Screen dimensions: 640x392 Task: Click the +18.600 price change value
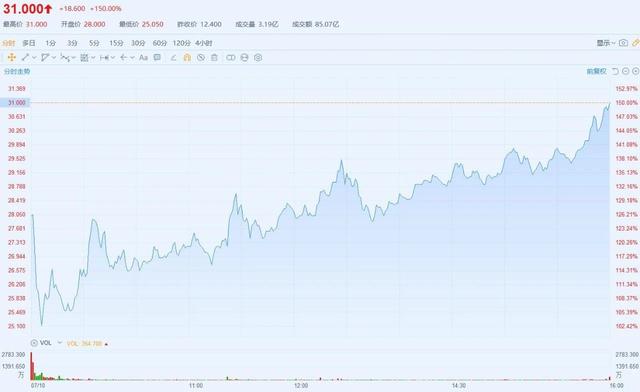pyautogui.click(x=72, y=9)
